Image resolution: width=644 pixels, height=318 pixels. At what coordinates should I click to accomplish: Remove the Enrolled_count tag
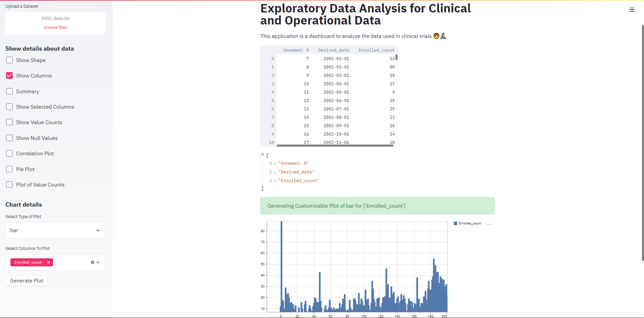tap(49, 262)
